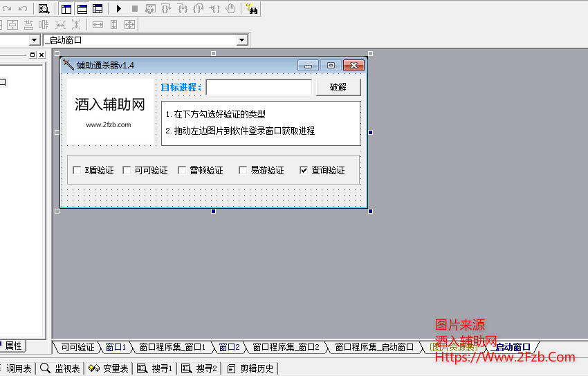Switch to the 窗口程序集_窗口1 tab

coord(172,347)
